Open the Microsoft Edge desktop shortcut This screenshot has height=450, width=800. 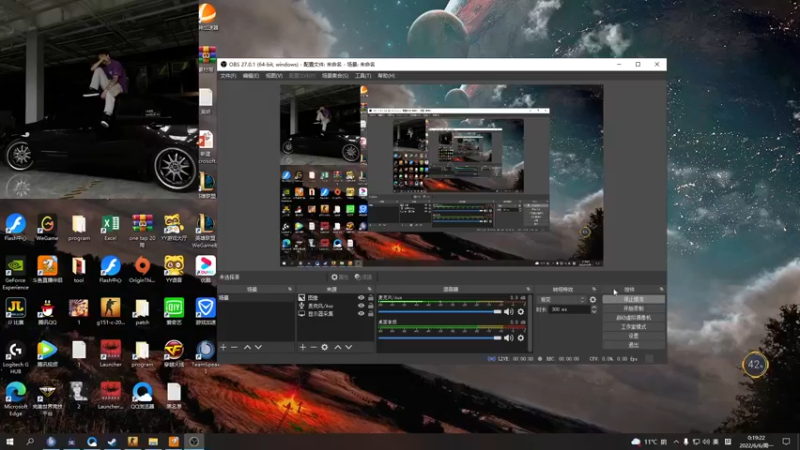(15, 399)
